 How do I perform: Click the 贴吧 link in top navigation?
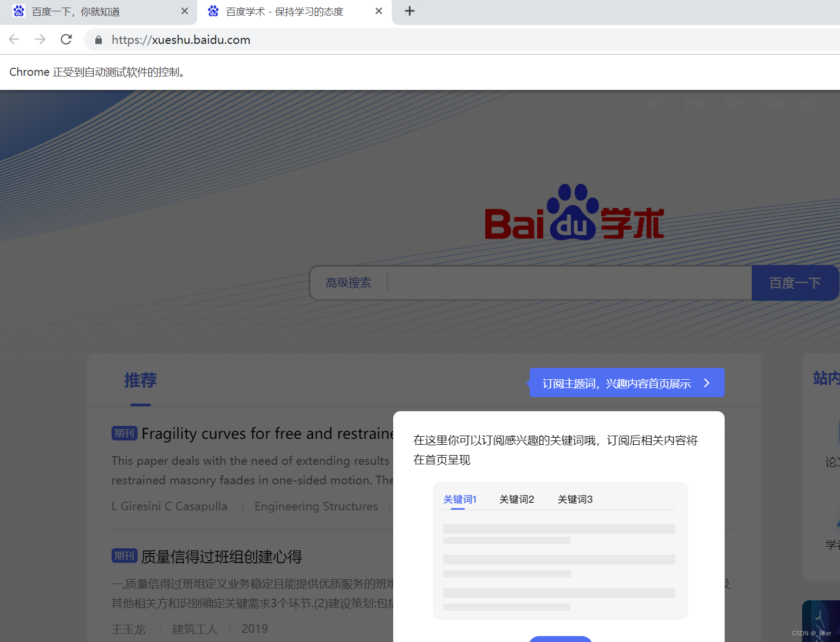point(734,103)
